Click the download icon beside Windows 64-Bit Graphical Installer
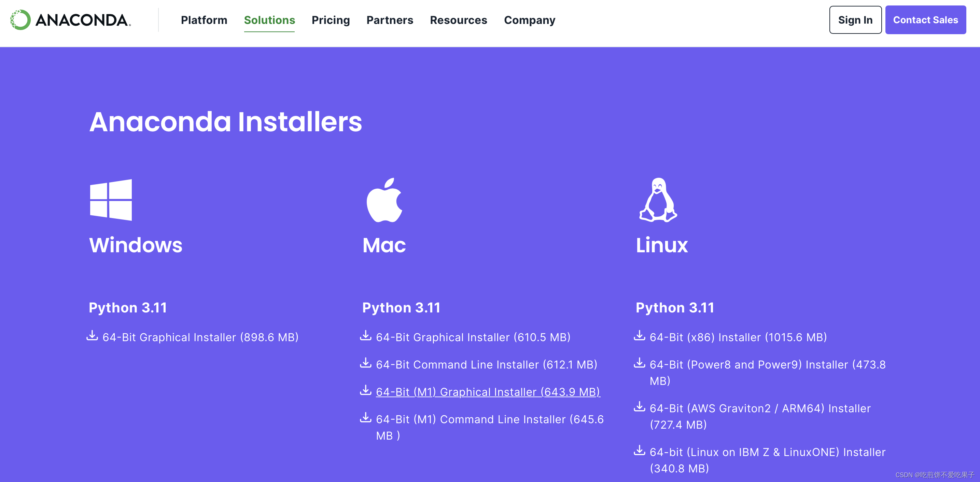Image resolution: width=980 pixels, height=482 pixels. pos(93,336)
